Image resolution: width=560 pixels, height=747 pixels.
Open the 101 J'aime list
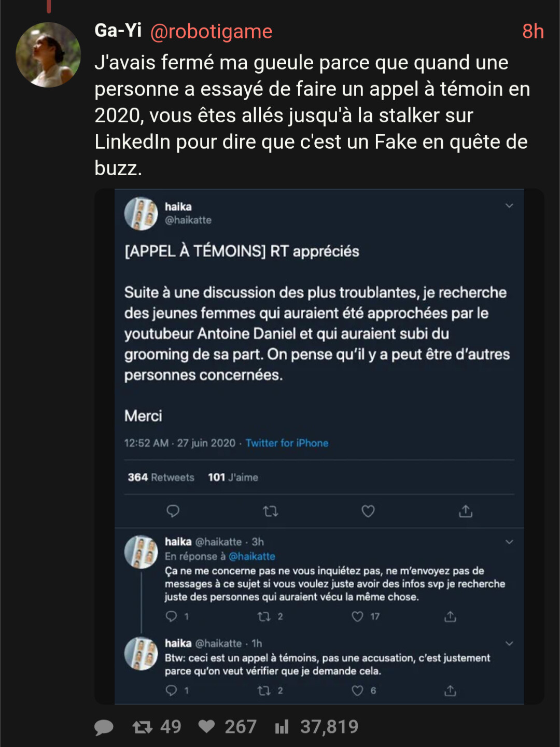(x=233, y=477)
